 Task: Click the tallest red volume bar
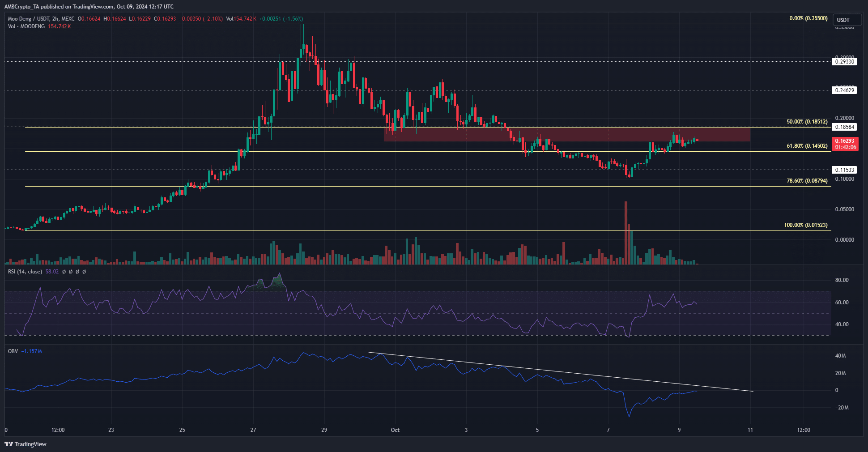(x=626, y=233)
